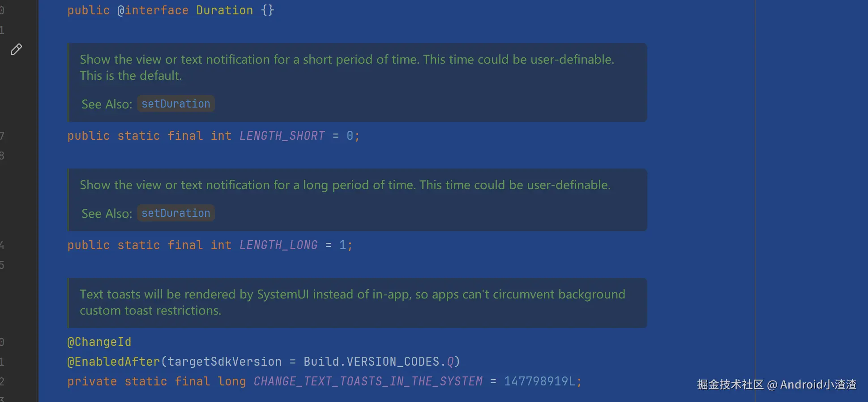Screen dimensions: 868x402
Task: Click the pencil icon to toggle rendered documentation
Action: click(16, 49)
